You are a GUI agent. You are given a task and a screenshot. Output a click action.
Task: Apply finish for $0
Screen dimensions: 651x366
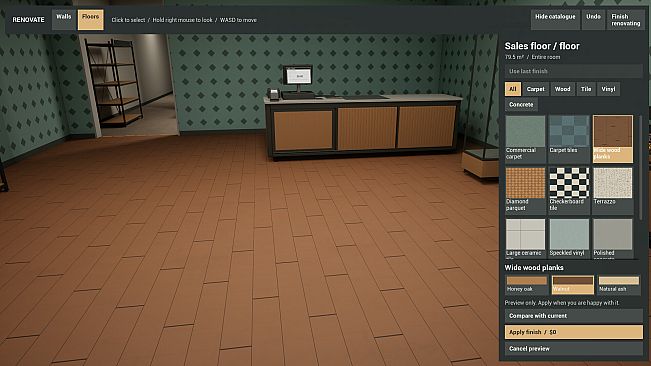(573, 332)
